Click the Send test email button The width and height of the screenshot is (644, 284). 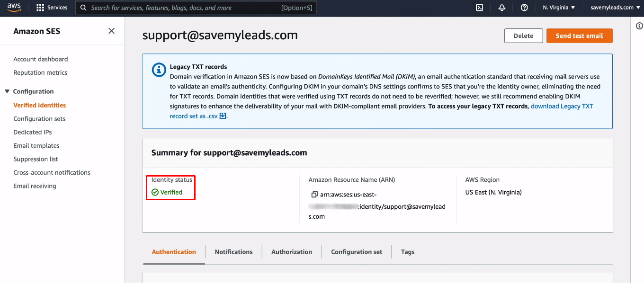pyautogui.click(x=580, y=35)
